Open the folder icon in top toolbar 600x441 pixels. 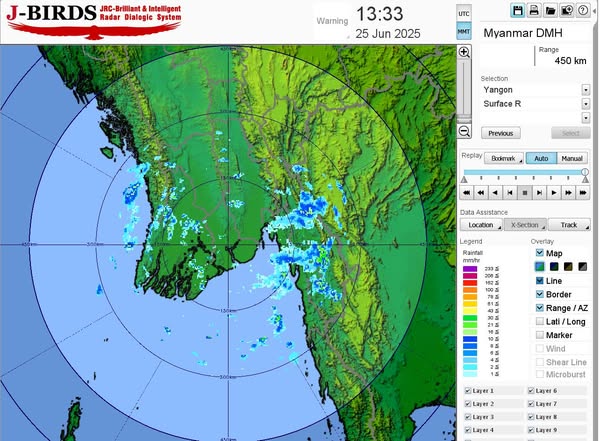pos(550,10)
